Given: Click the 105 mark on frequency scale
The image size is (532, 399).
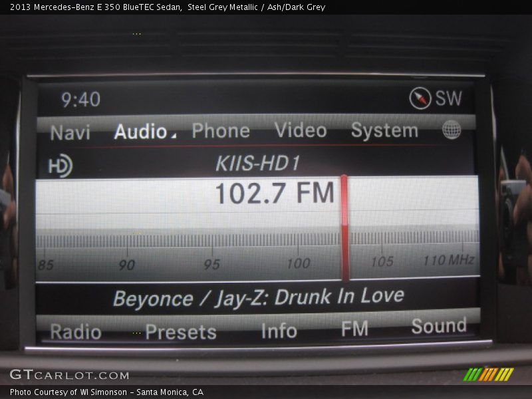Looking at the screenshot, I should (382, 261).
